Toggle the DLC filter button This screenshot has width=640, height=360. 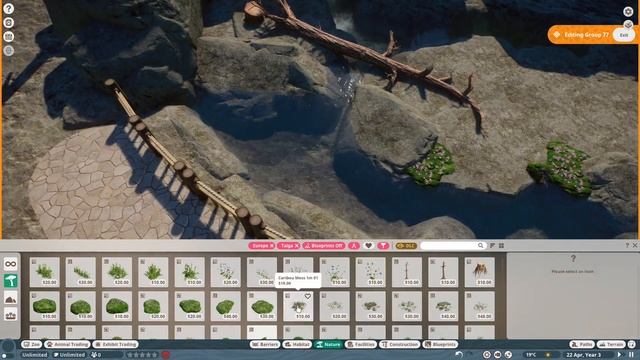(x=406, y=246)
